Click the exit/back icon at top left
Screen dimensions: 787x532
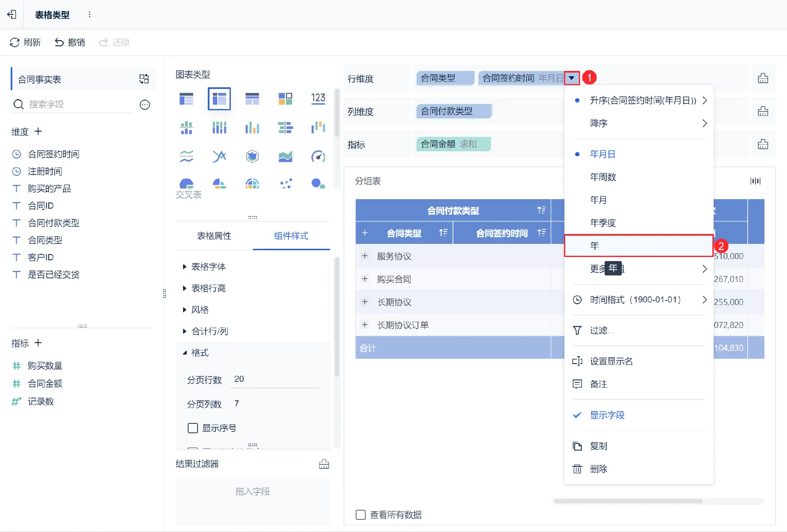(x=11, y=15)
